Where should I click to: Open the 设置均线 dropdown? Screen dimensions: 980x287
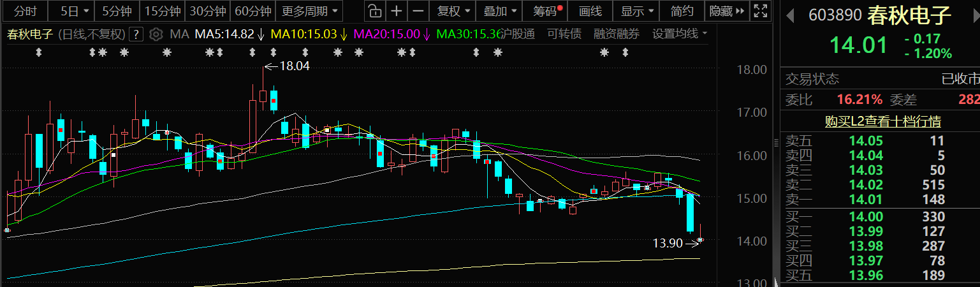pos(680,34)
